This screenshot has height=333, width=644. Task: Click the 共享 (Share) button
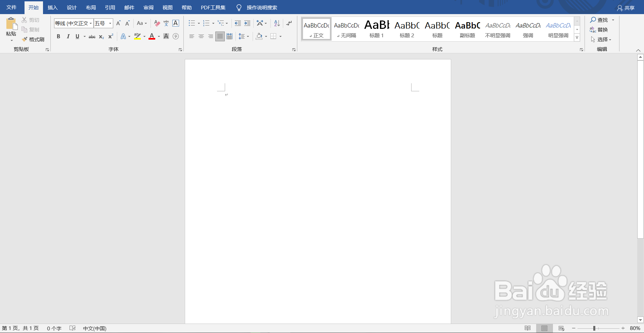[626, 8]
